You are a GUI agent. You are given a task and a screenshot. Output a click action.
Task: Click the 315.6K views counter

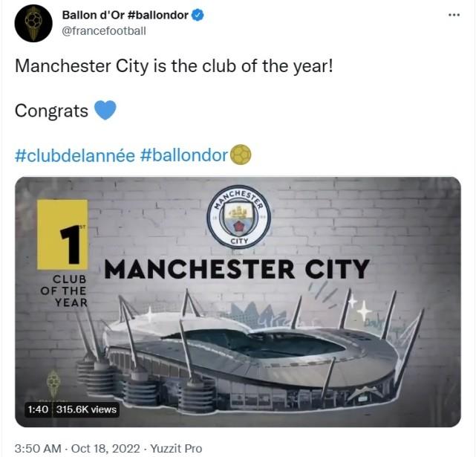pos(85,409)
